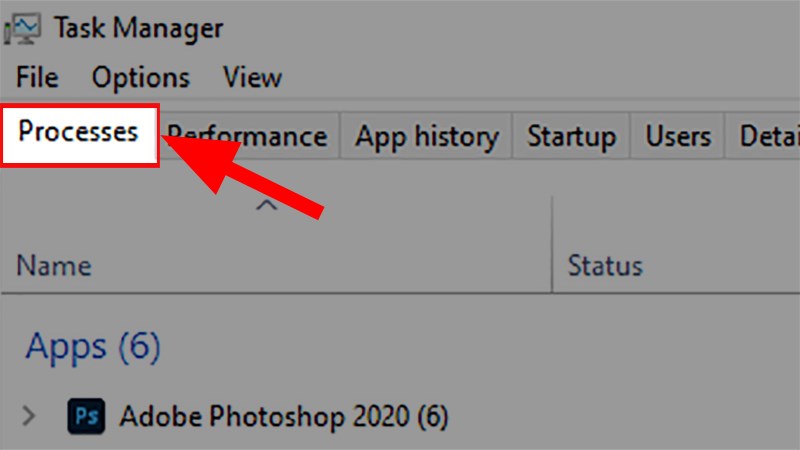Screen dimensions: 800x450
Task: Open the Options menu
Action: pyautogui.click(x=140, y=77)
